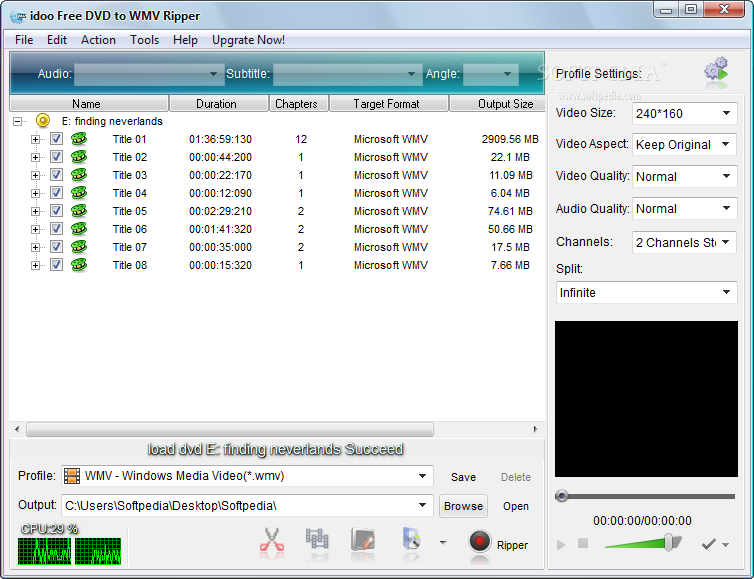This screenshot has width=754, height=579.
Task: Uncheck the Title 08 checkbox
Action: point(56,265)
